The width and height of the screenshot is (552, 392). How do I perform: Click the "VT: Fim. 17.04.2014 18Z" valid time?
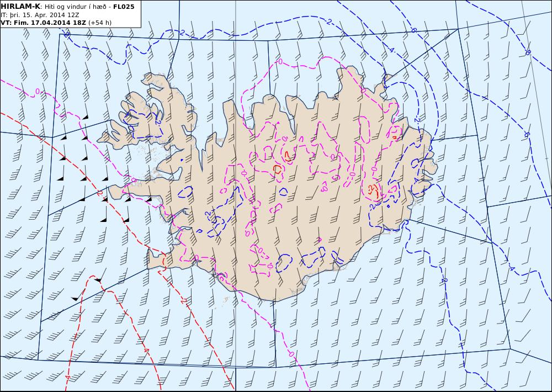point(44,23)
